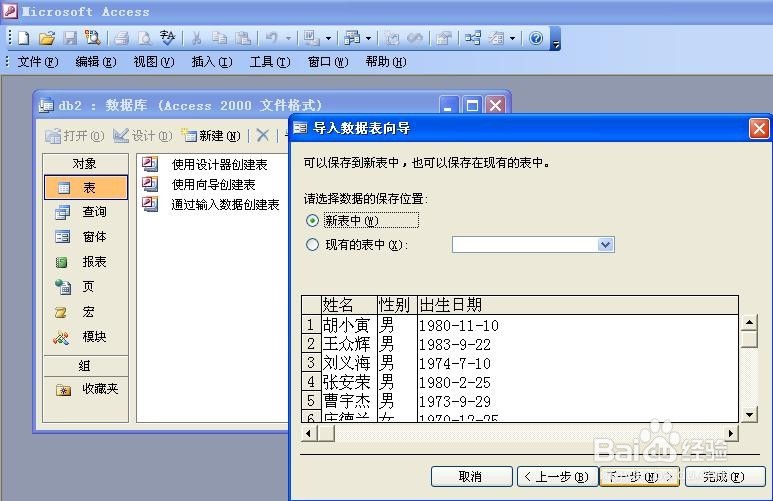Select the 新表中 radio button

[312, 220]
